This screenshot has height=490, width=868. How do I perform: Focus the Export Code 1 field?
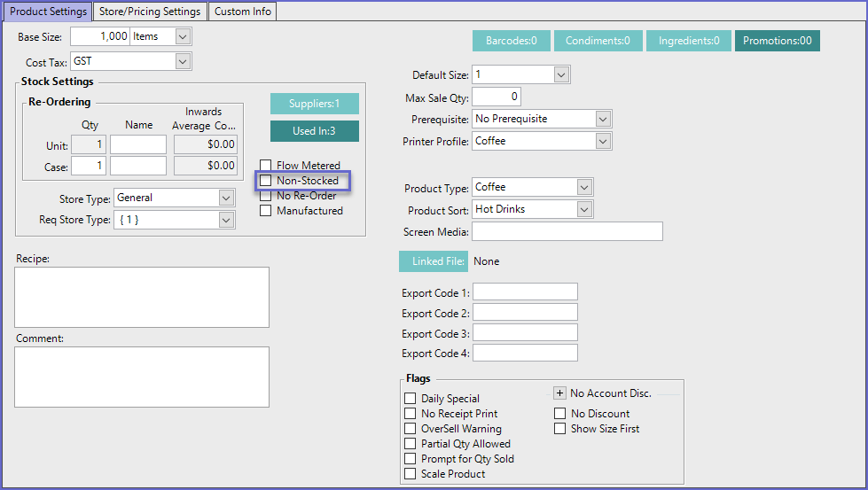pos(525,292)
